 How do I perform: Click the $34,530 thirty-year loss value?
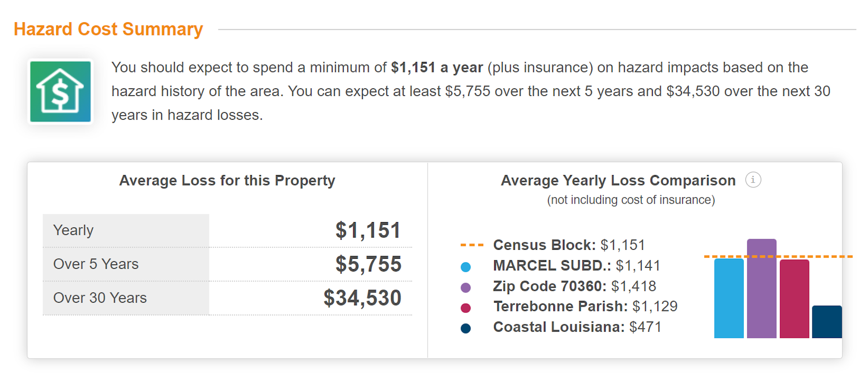click(x=362, y=298)
